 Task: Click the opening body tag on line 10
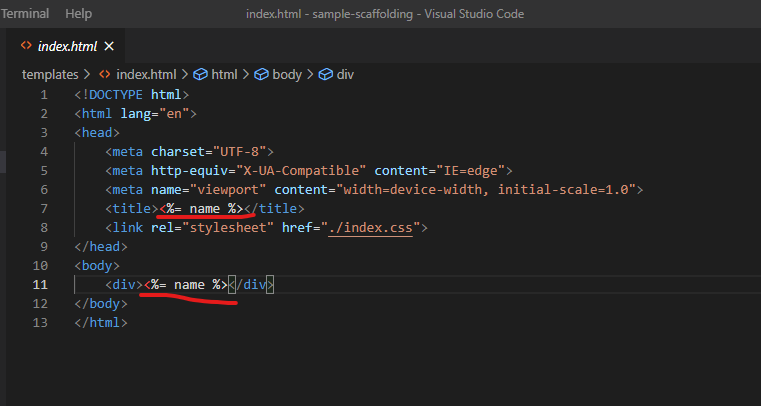(x=97, y=265)
